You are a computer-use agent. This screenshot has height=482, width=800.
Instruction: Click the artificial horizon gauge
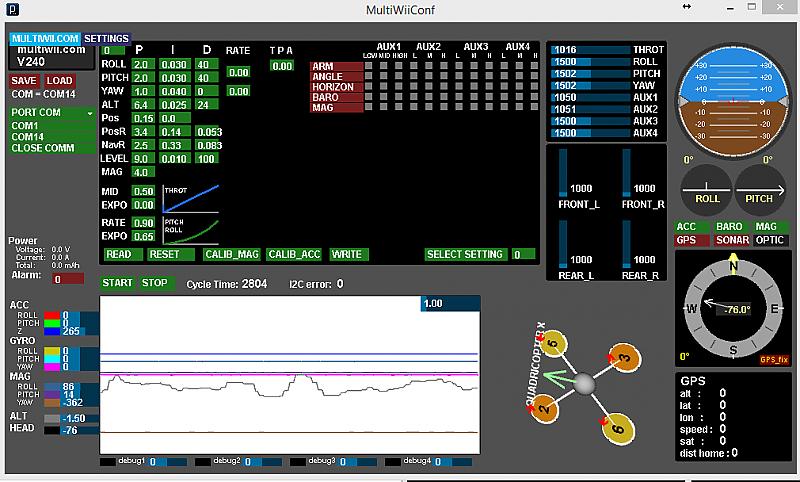733,101
